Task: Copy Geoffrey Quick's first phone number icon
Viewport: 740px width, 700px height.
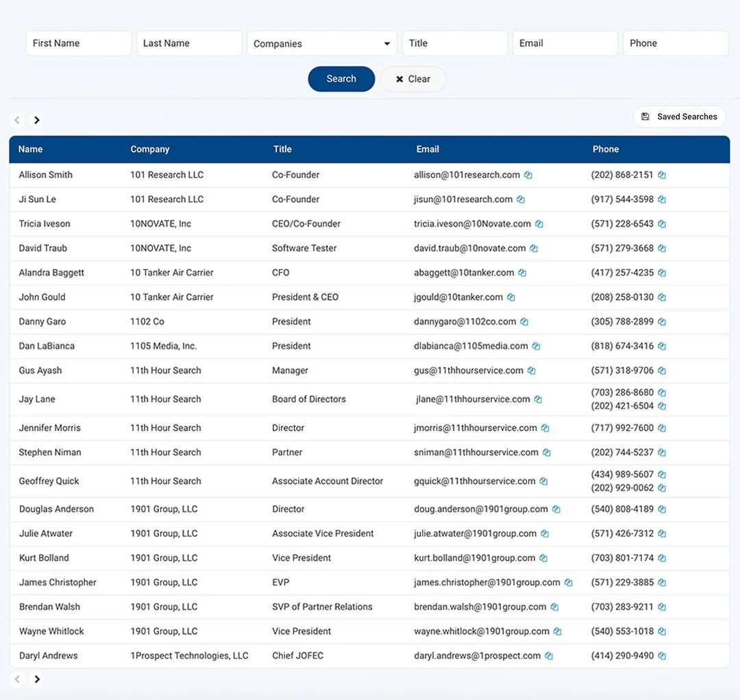Action: click(661, 474)
